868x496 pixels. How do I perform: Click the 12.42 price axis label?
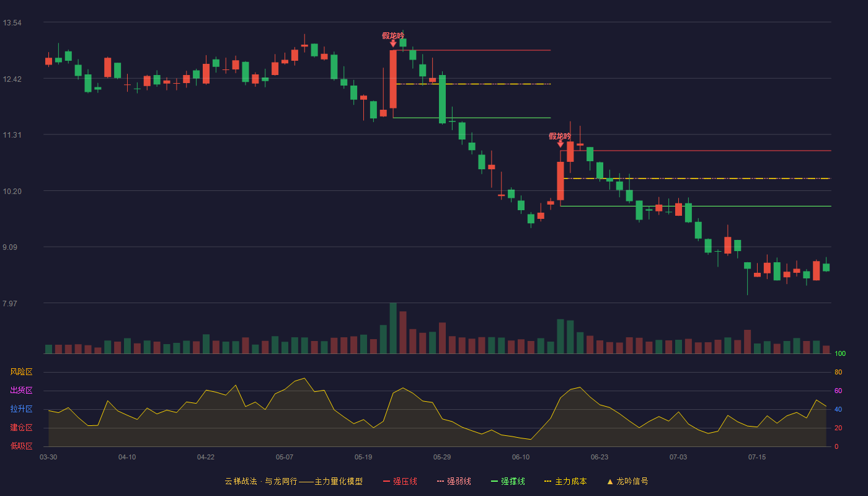(12, 79)
